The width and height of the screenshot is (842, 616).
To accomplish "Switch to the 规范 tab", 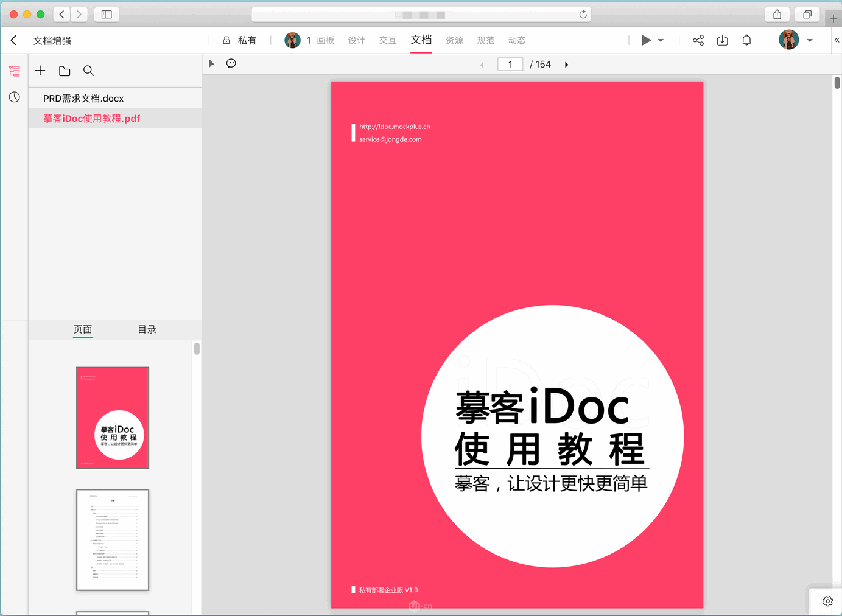I will [x=486, y=40].
